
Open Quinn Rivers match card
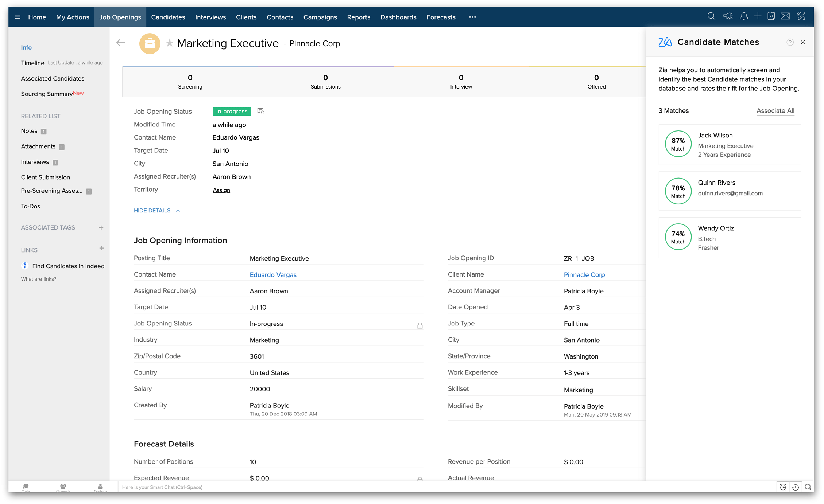click(x=730, y=191)
